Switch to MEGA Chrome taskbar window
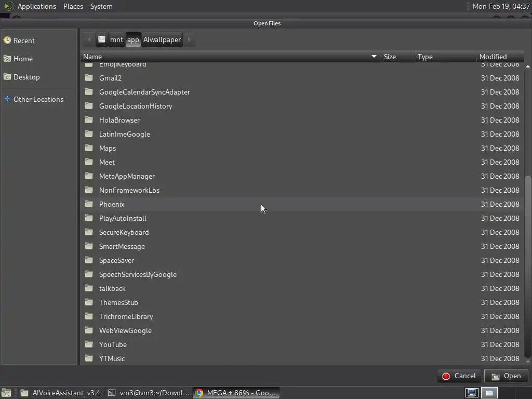532x399 pixels. pos(236,393)
